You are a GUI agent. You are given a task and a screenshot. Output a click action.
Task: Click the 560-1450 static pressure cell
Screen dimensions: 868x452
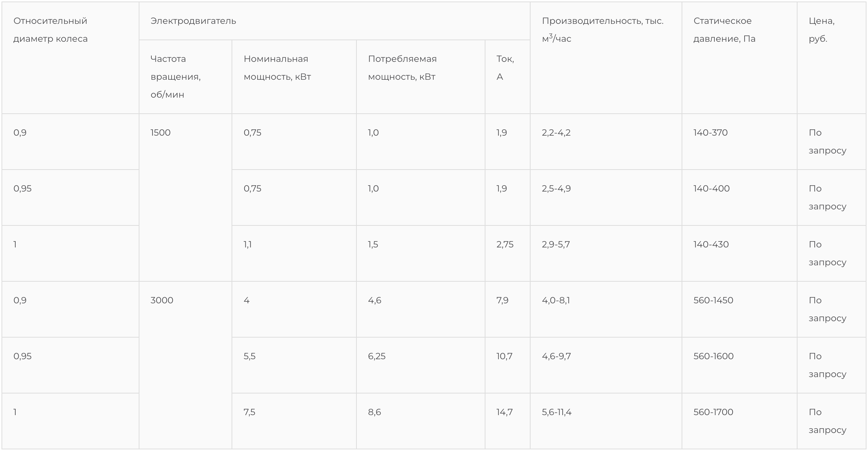tap(713, 300)
